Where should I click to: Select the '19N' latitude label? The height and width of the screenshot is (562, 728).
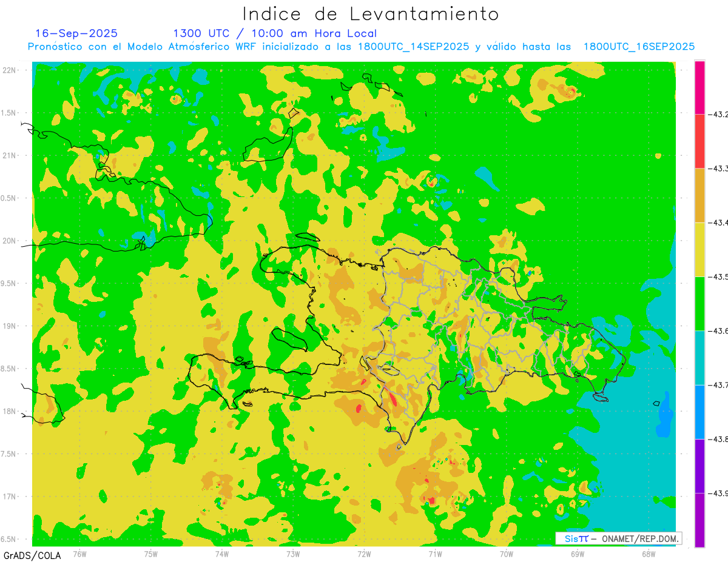[x=10, y=326]
